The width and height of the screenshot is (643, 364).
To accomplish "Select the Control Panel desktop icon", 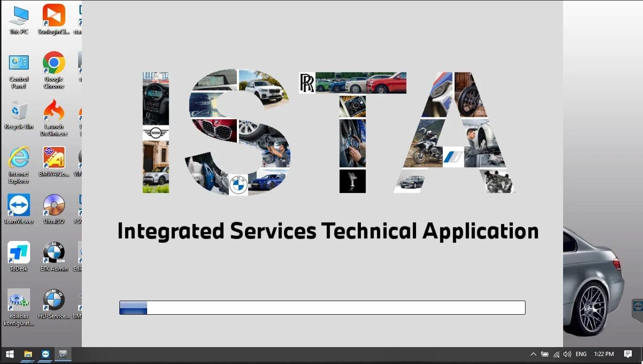I will (19, 71).
